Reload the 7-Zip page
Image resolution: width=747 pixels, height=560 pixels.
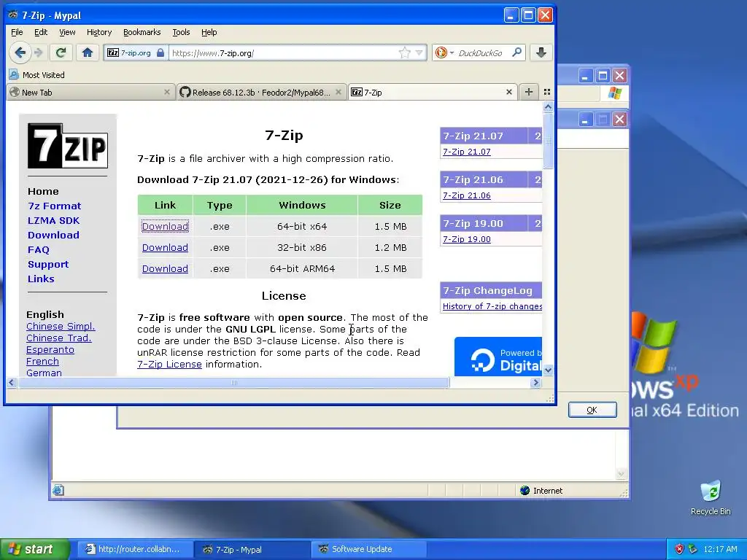pos(61,52)
